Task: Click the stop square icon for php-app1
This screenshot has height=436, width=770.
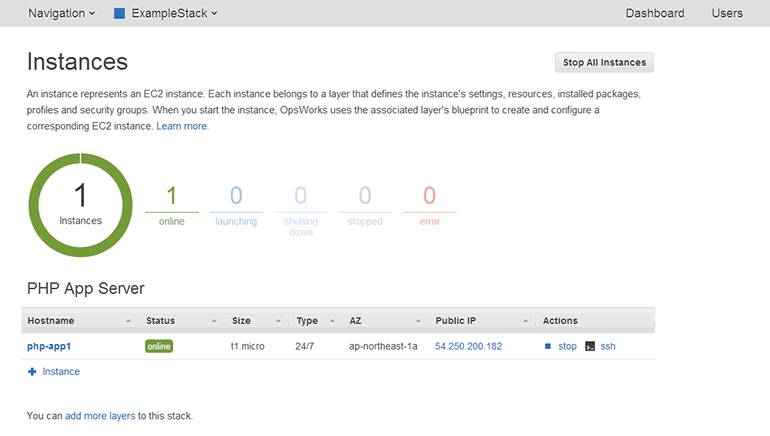Action: (548, 346)
